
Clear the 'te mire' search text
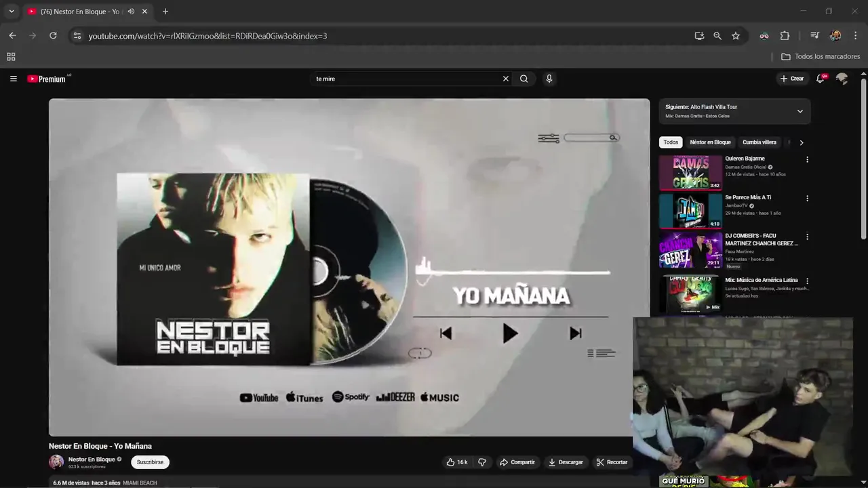(x=505, y=79)
